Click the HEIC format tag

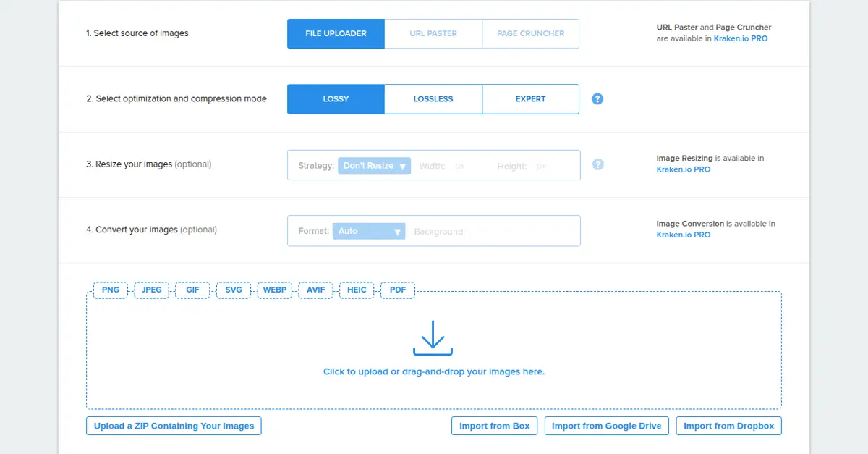tap(357, 290)
